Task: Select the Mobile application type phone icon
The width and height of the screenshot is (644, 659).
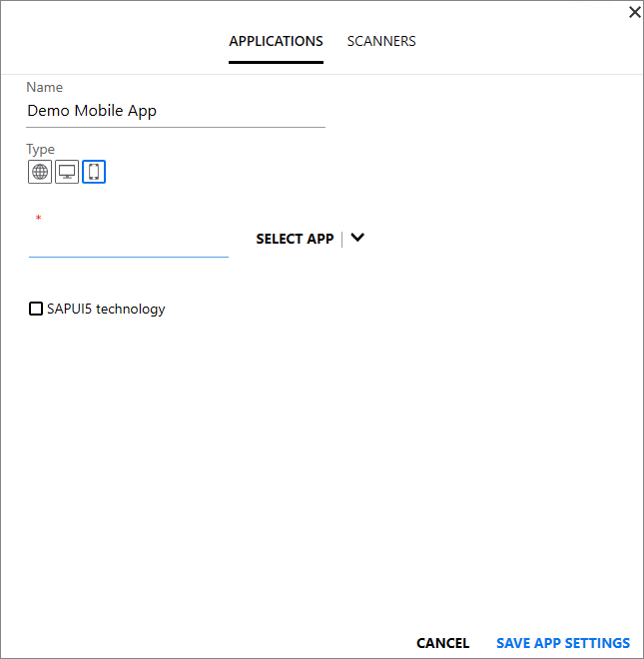Action: click(x=94, y=172)
